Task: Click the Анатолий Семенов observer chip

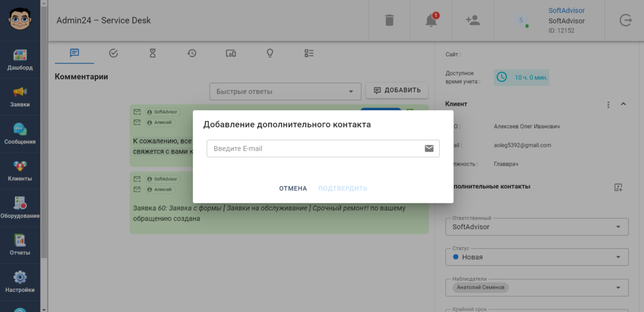Action: click(481, 287)
